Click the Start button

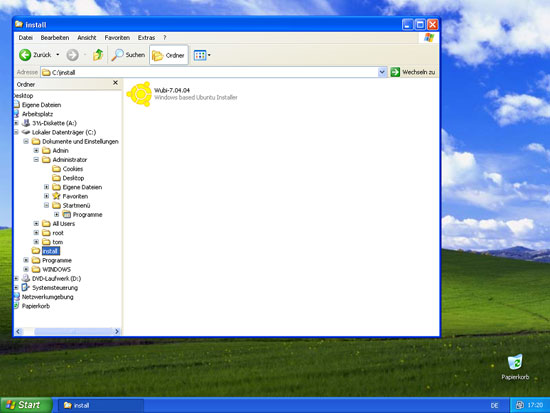[x=26, y=405]
